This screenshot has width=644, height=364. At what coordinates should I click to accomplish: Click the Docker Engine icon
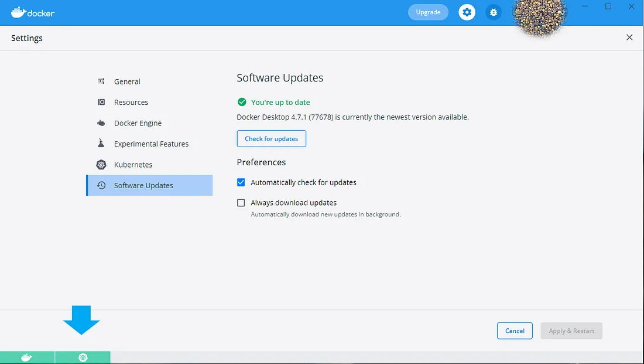pos(101,123)
